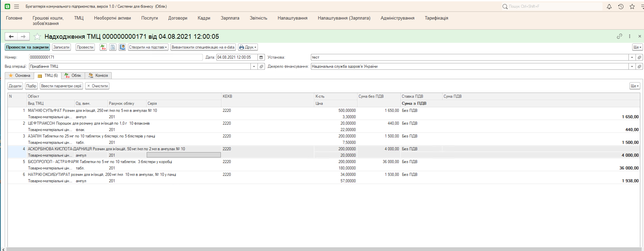Open the hamburger main menu icon

pyautogui.click(x=17, y=6)
